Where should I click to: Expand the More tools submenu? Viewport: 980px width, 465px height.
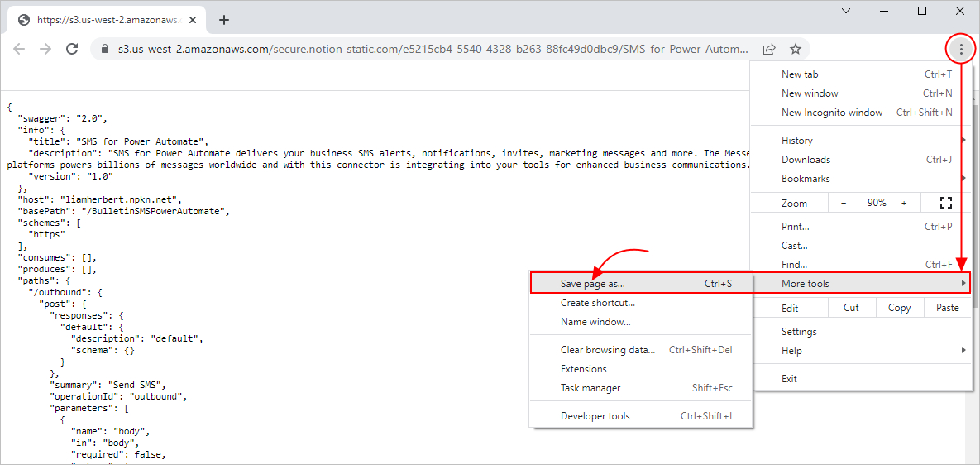(x=860, y=284)
